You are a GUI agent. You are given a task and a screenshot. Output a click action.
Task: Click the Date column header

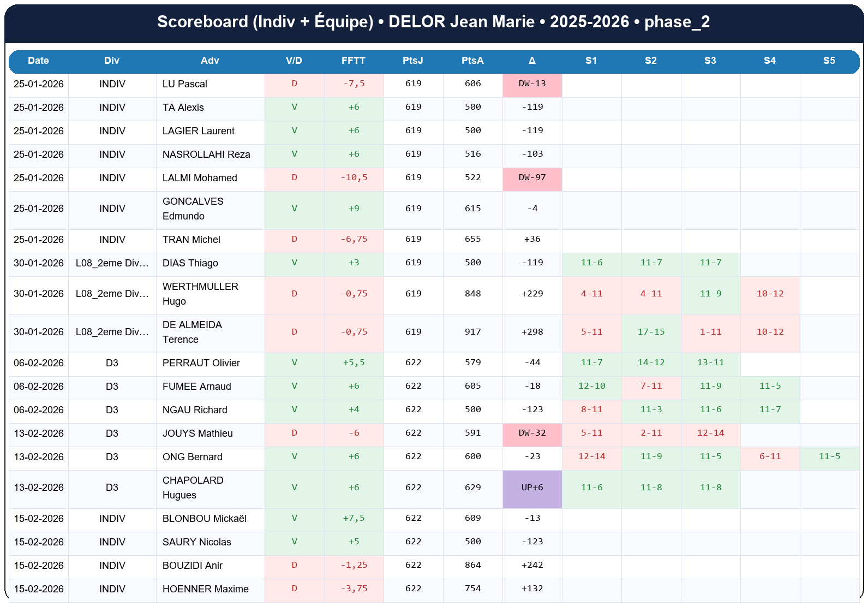click(38, 61)
